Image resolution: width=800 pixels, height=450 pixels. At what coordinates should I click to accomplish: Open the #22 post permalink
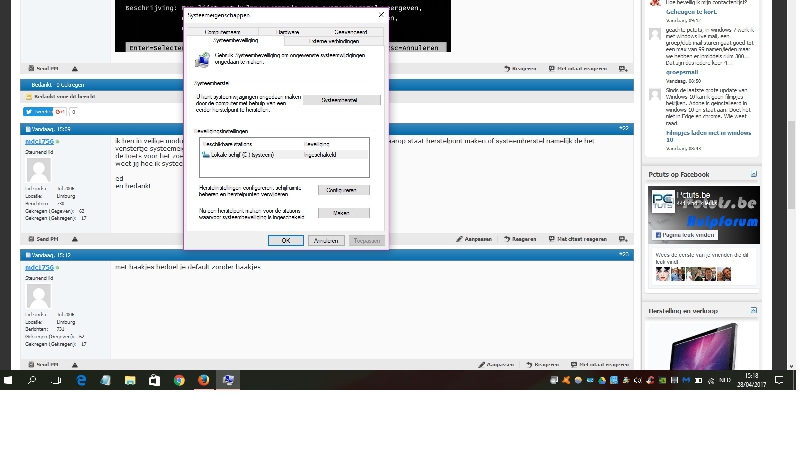coord(623,128)
